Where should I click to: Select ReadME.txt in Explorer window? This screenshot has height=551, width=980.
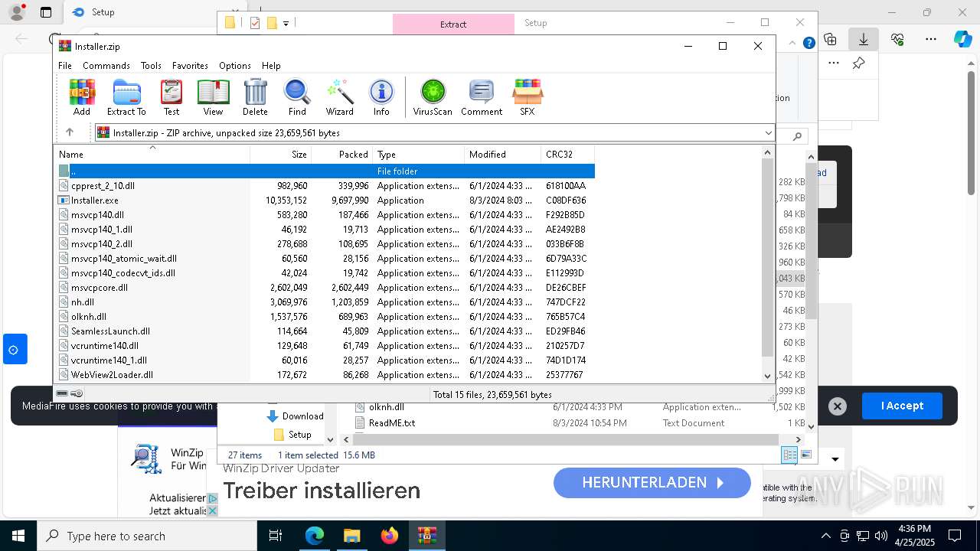click(391, 422)
